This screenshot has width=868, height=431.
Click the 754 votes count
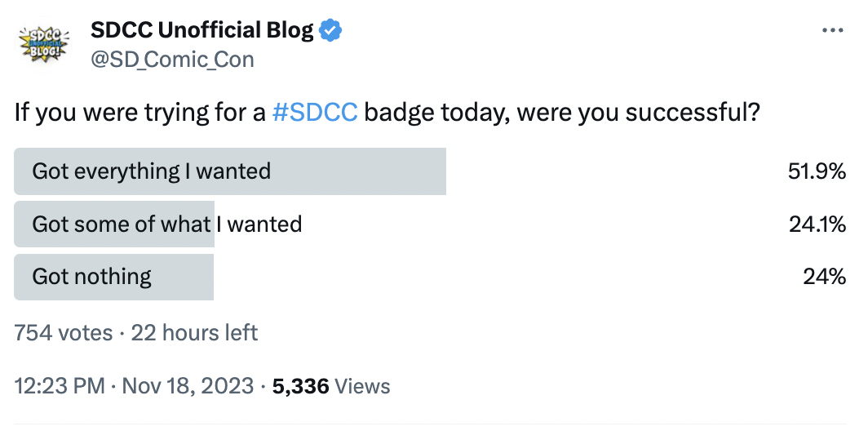(x=63, y=333)
